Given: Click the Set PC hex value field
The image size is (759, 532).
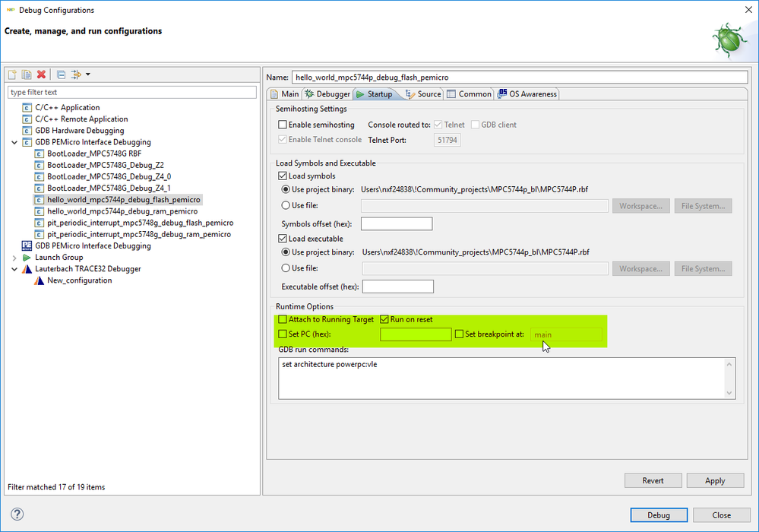Looking at the screenshot, I should 416,334.
